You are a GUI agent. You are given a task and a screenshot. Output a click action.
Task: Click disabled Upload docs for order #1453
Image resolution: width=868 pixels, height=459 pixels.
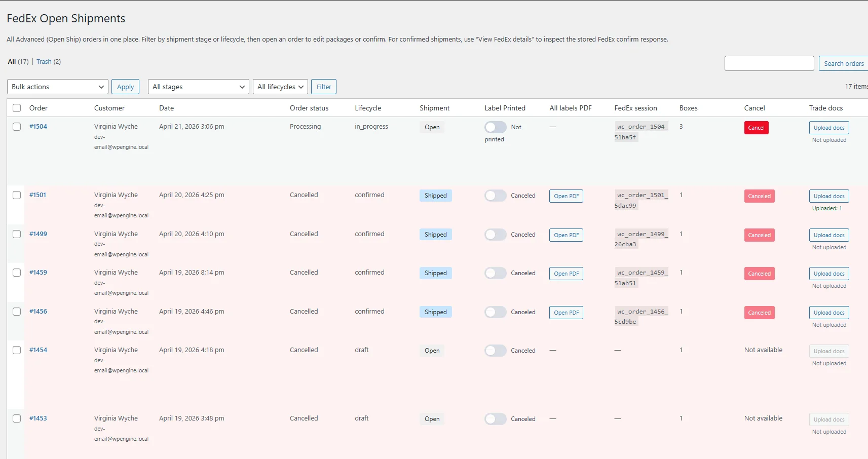pyautogui.click(x=829, y=419)
